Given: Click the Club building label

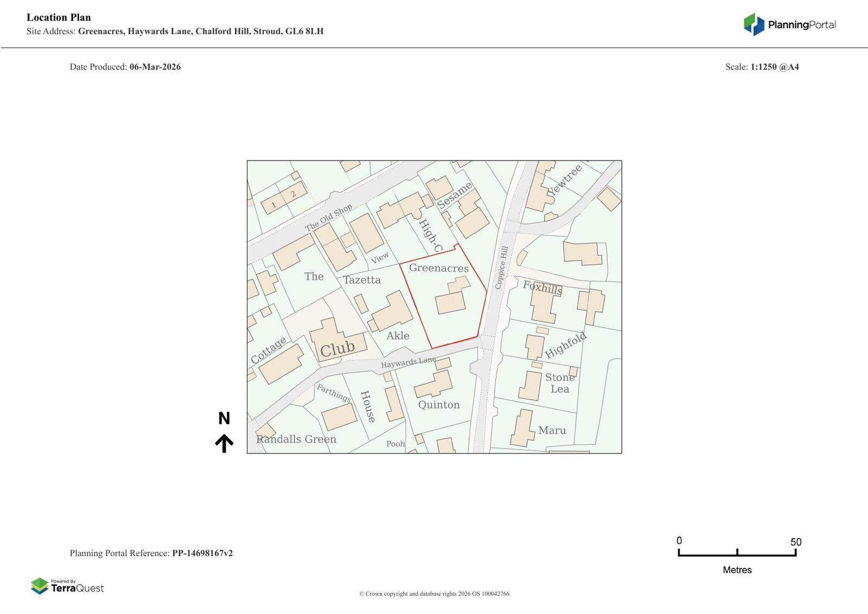Looking at the screenshot, I should click(337, 349).
